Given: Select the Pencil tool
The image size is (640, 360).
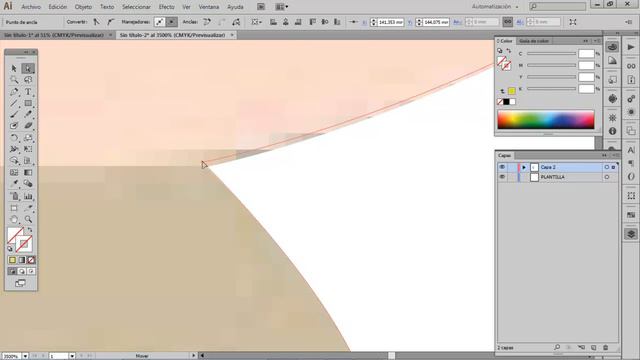Looking at the screenshot, I should click(28, 115).
